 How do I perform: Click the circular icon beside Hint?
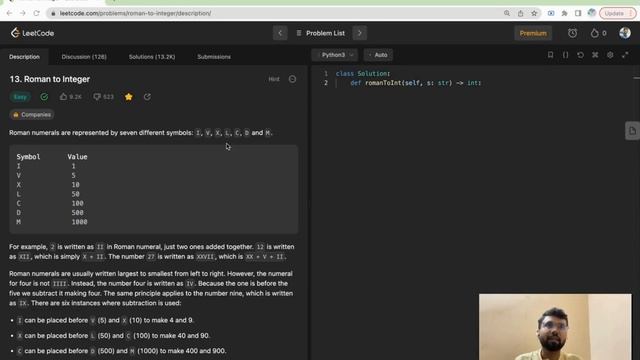pyautogui.click(x=292, y=79)
